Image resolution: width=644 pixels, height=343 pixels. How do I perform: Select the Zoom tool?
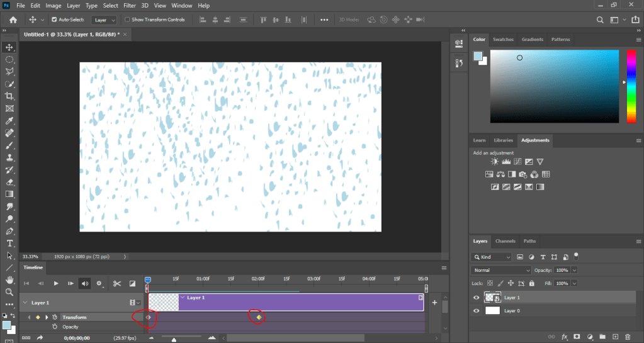pyautogui.click(x=9, y=292)
